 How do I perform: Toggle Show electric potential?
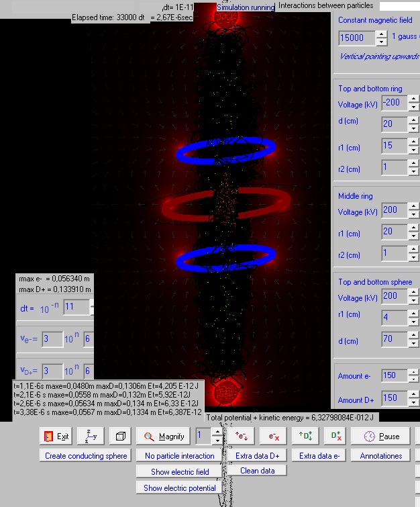pos(180,488)
